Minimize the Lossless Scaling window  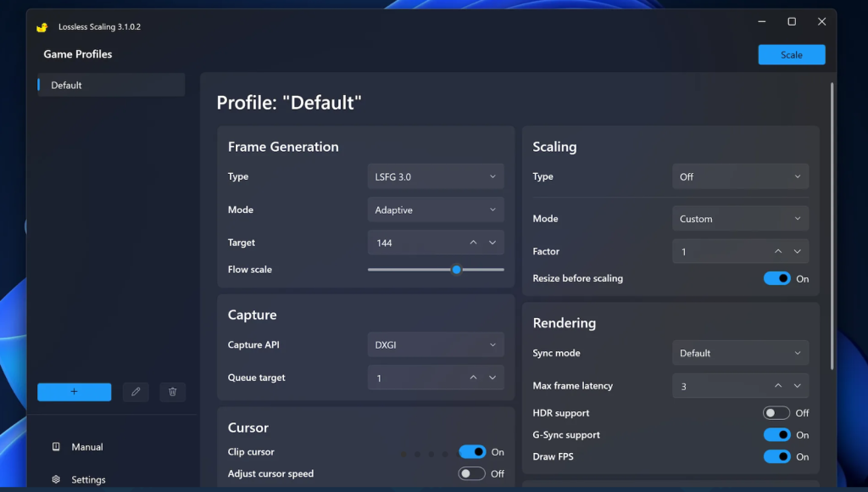[x=762, y=21]
